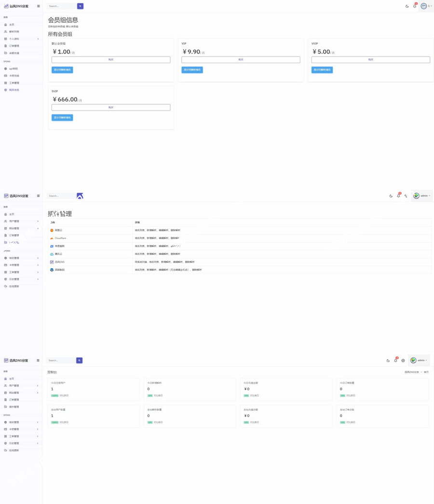Go to 余额充值 in the sidebar
Image resolution: width=434 pixels, height=504 pixels.
pyautogui.click(x=14, y=53)
